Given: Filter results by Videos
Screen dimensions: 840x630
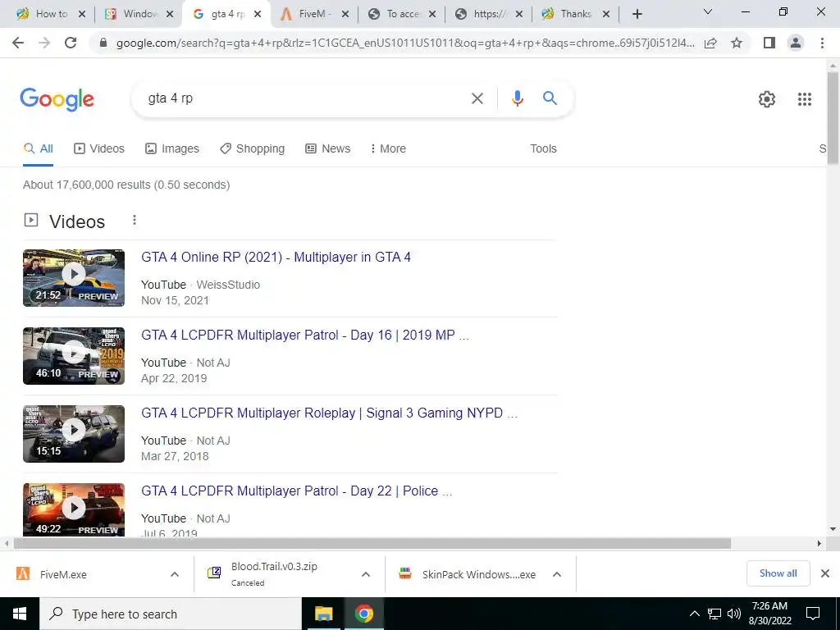Looking at the screenshot, I should click(99, 149).
